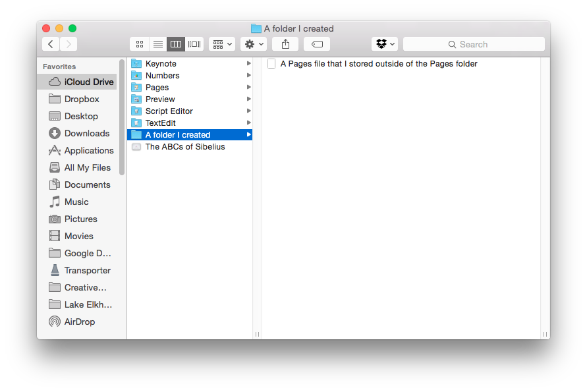Click the TextEdit folder icon
587x392 pixels.
click(x=136, y=123)
